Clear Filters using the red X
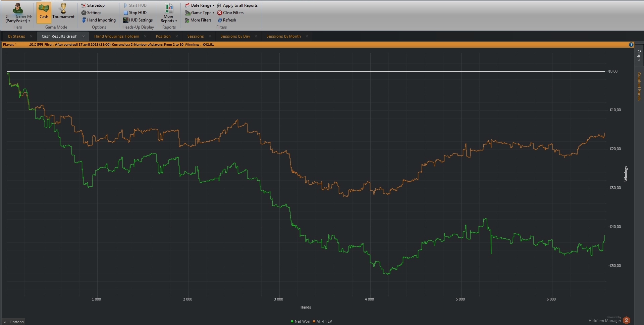 pyautogui.click(x=220, y=13)
